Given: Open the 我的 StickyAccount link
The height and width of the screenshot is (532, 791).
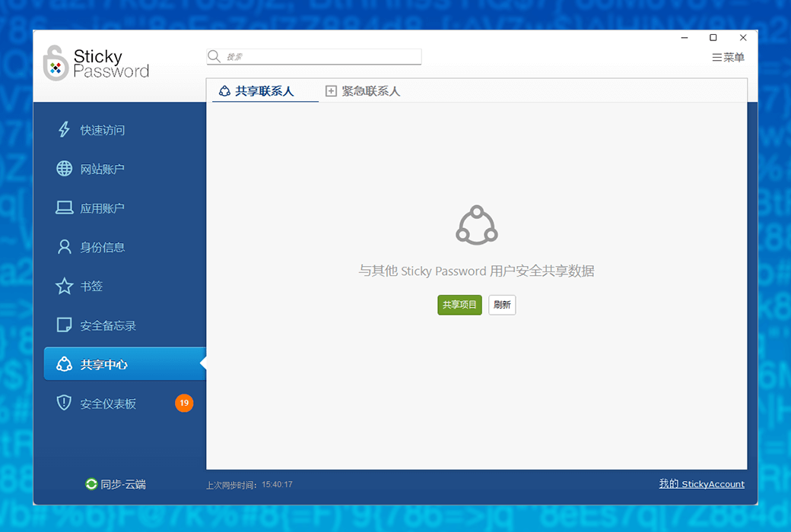Looking at the screenshot, I should pos(702,484).
